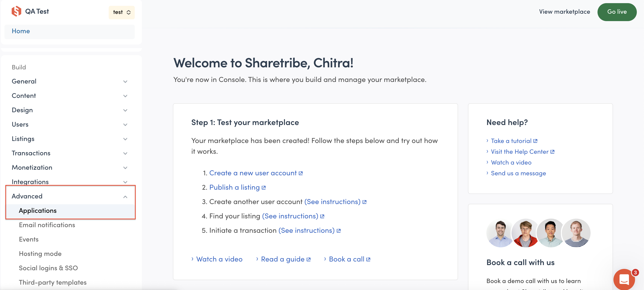
Task: Click external-link icon beside Visit the Help Center
Action: pyautogui.click(x=553, y=152)
